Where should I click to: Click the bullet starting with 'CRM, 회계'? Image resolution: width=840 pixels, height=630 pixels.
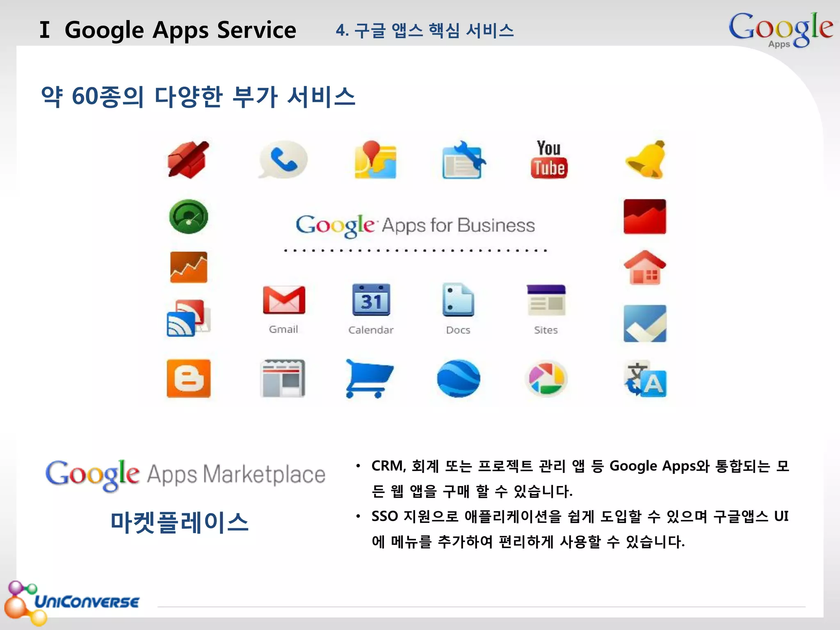[x=580, y=478]
